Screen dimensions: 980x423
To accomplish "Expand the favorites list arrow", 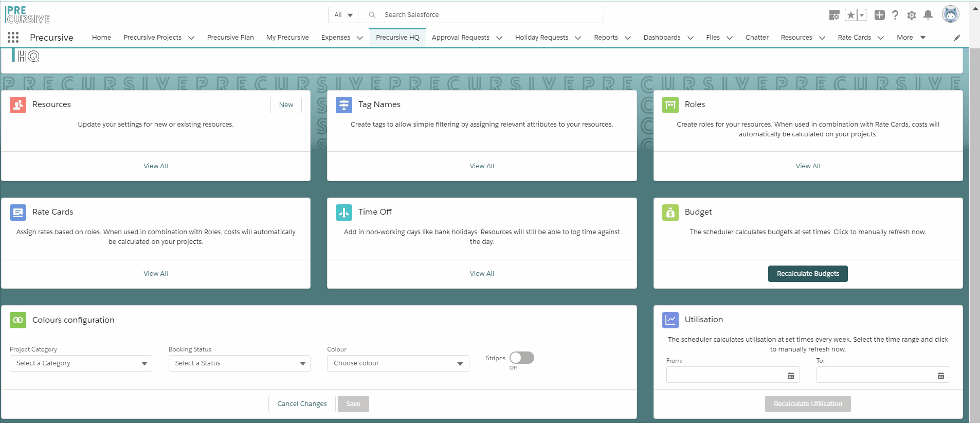I will (862, 15).
